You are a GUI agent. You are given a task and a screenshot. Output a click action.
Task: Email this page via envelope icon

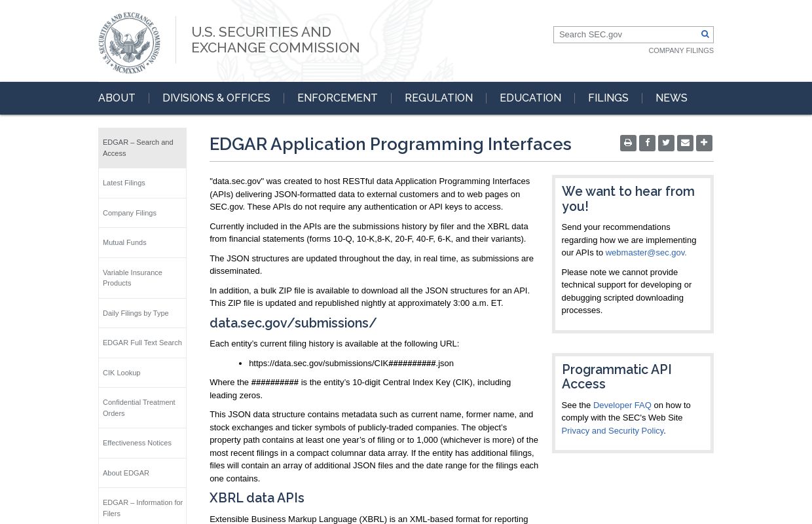click(685, 143)
